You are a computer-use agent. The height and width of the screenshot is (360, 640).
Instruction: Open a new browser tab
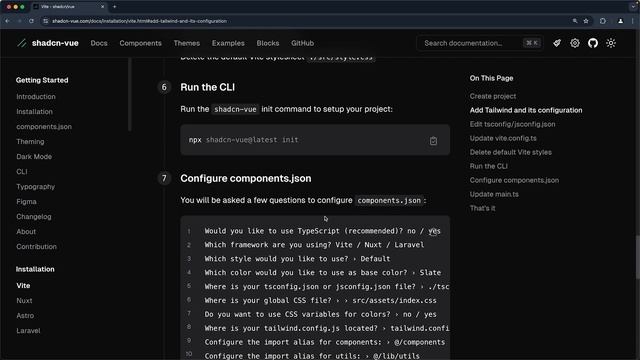coord(114,7)
